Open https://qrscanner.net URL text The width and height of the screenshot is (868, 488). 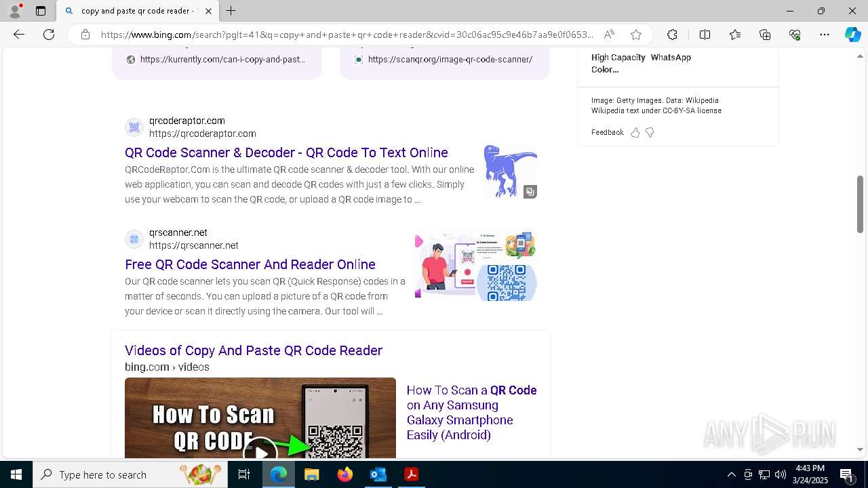tap(194, 245)
